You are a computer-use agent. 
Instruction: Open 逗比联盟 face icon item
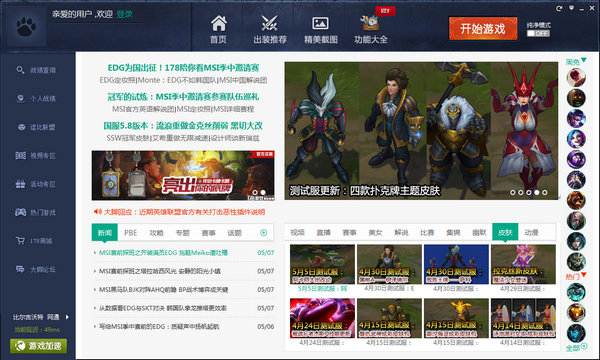(x=36, y=127)
